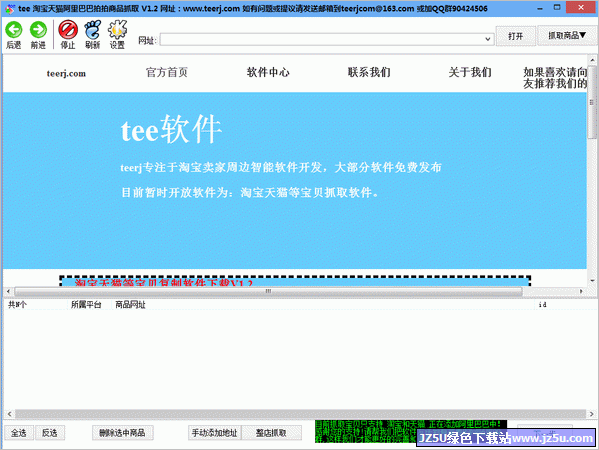Screen dimensions: 599x450
Task: Click the app icon in the title bar
Action: (10, 8)
